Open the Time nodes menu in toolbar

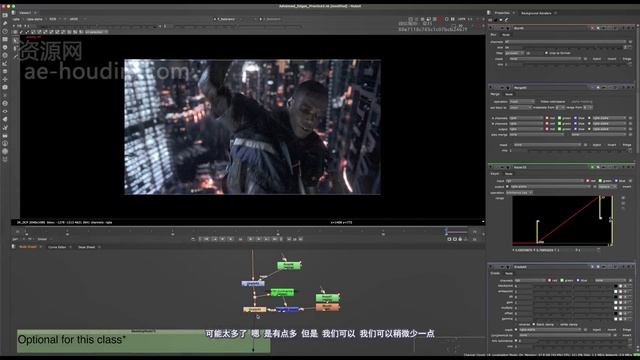pos(5,31)
